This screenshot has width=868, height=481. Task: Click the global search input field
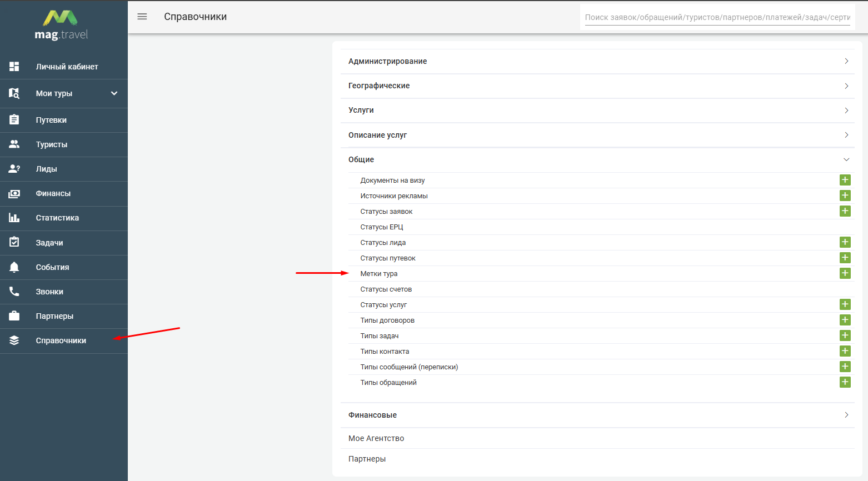click(x=717, y=17)
